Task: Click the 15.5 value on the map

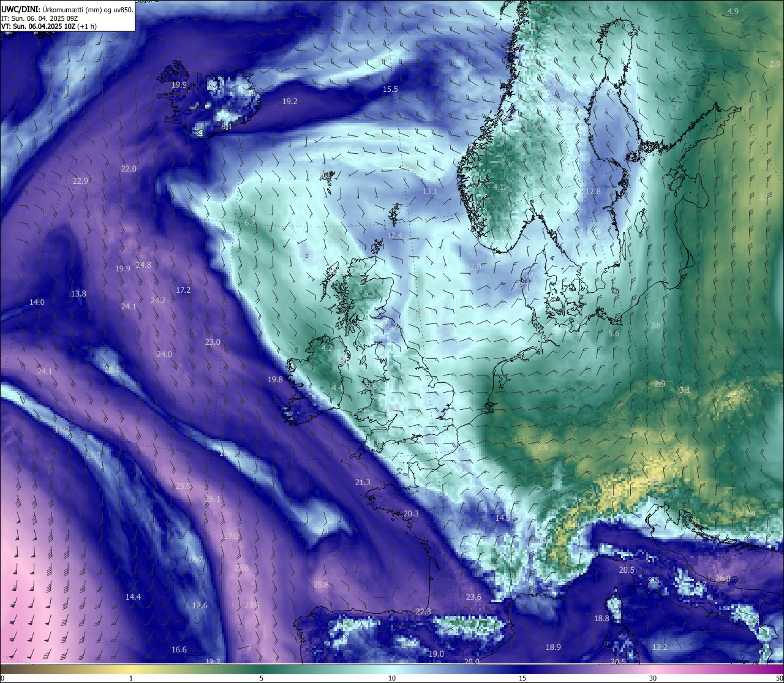Action: click(x=390, y=89)
